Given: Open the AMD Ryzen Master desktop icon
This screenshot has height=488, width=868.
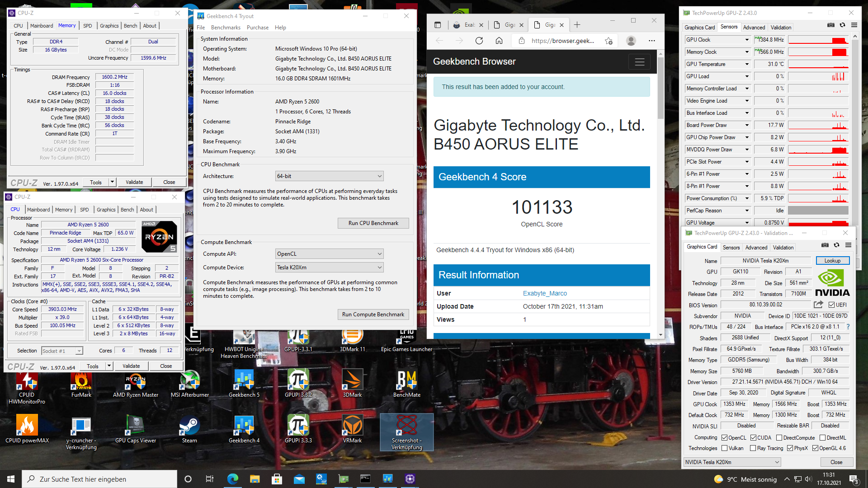Looking at the screenshot, I should pos(136,384).
